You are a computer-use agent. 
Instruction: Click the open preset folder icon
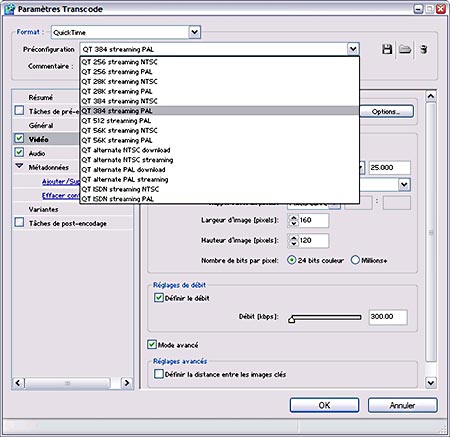point(405,49)
